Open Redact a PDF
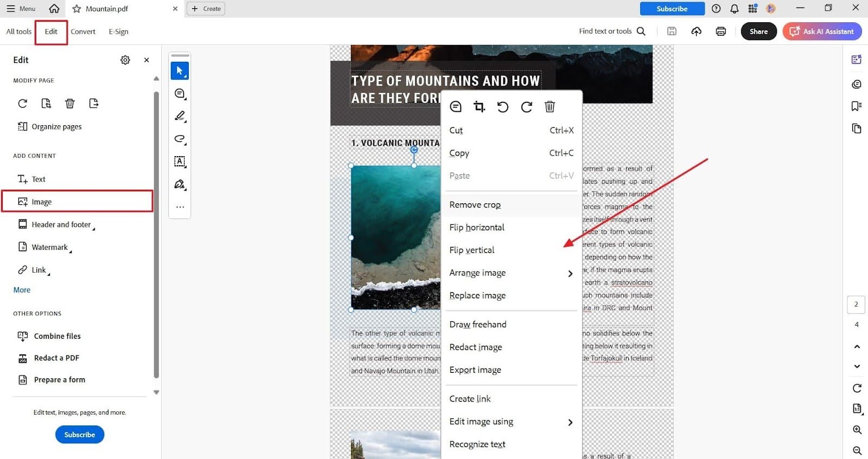The height and width of the screenshot is (459, 868). click(x=49, y=358)
